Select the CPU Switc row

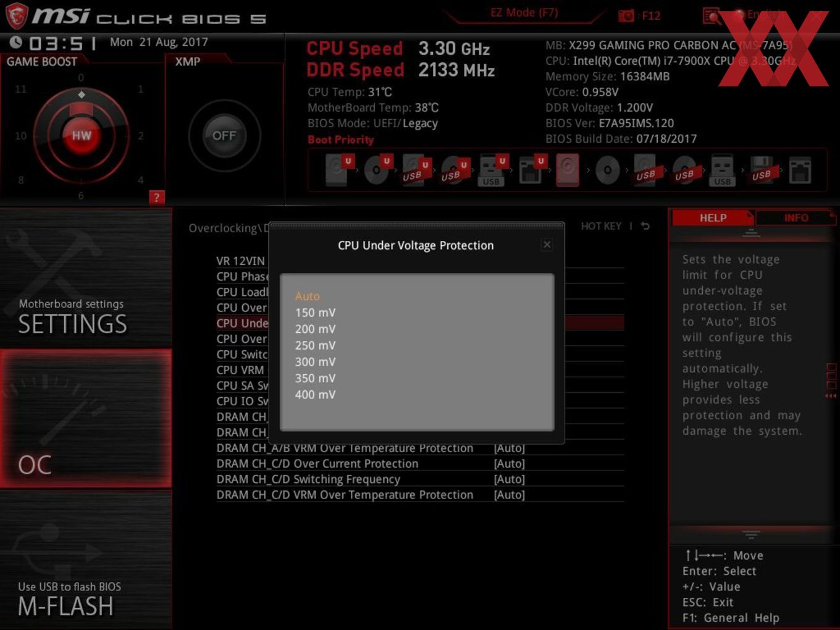point(242,354)
